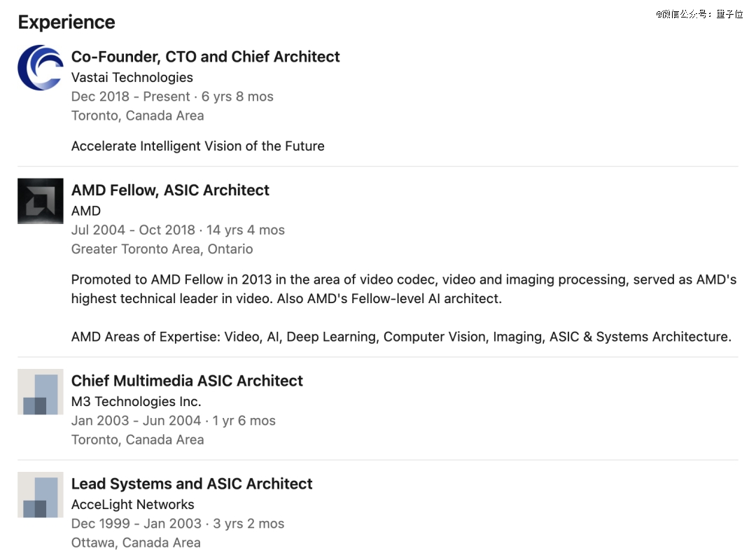The image size is (756, 551).
Task: Select AcceLight Networks company name
Action: coord(132,504)
